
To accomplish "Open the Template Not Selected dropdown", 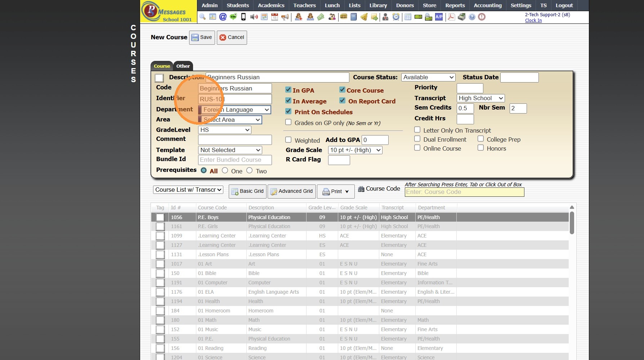I will (230, 150).
